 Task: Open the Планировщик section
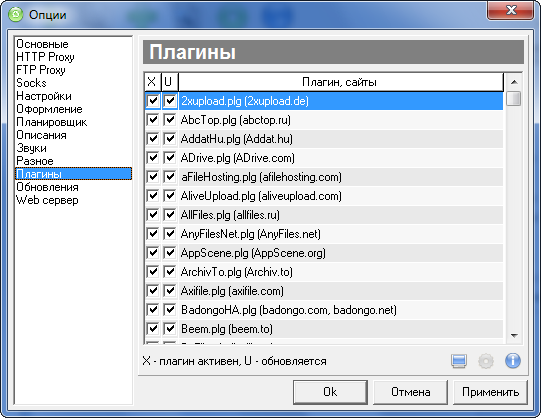pos(73,122)
